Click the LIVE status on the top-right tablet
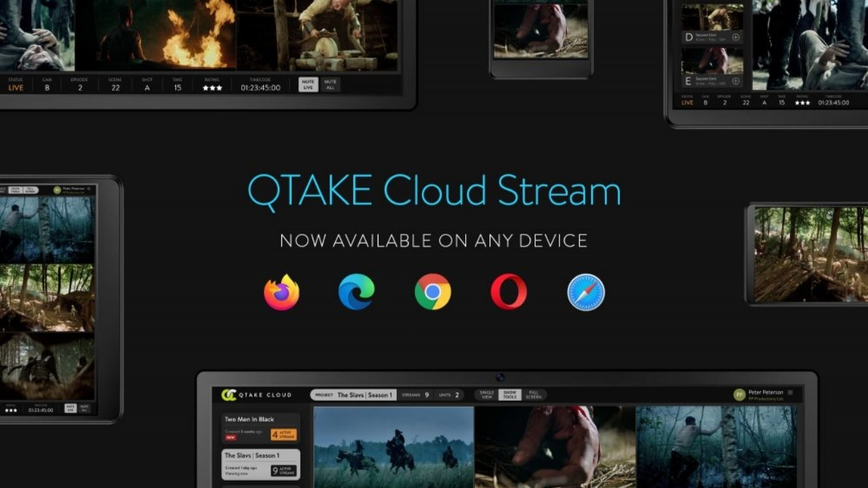 [688, 103]
